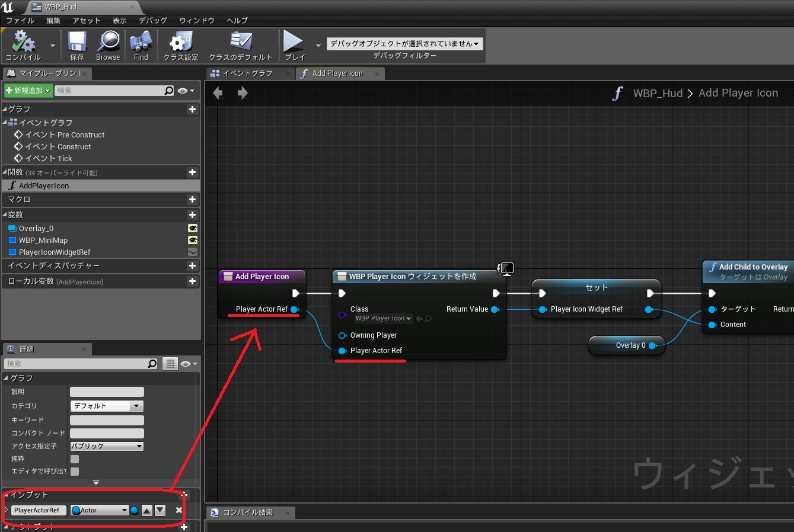This screenshot has width=794, height=532.
Task: Toggle the 純粋 checkbox
Action: pos(75,459)
